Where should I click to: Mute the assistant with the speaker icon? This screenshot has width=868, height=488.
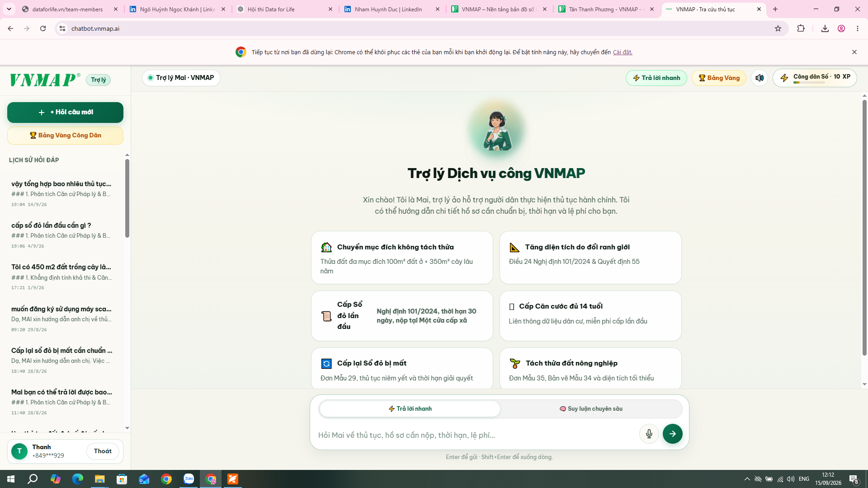point(759,78)
